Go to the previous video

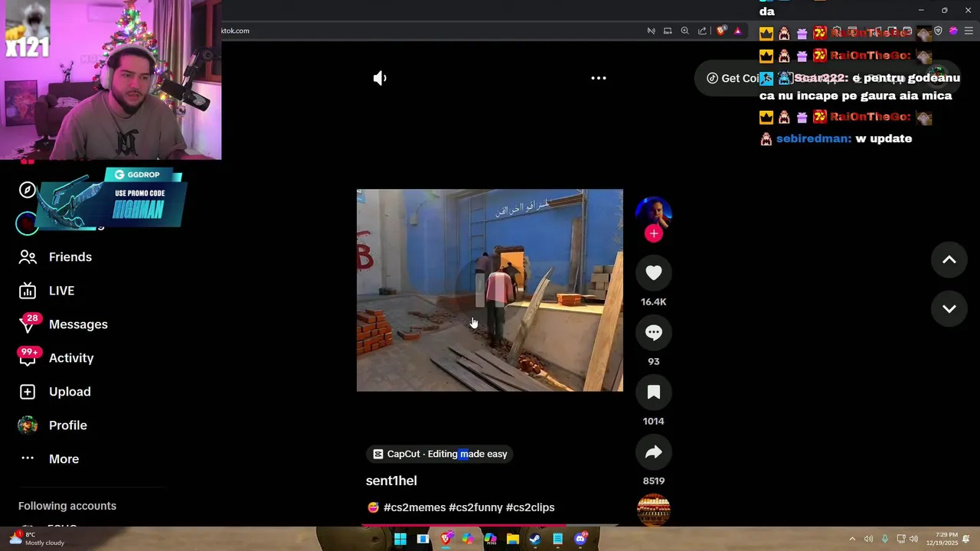(x=949, y=260)
